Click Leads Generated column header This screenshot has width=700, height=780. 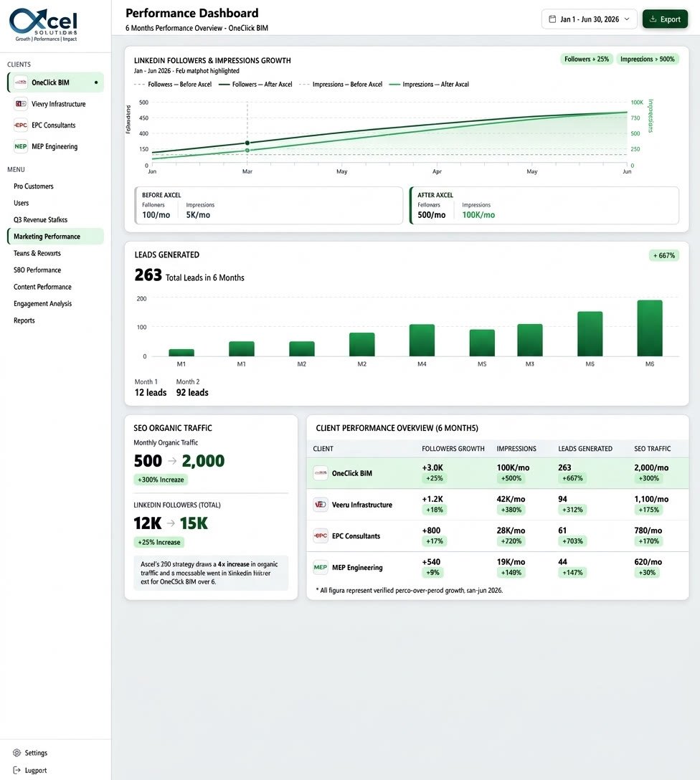[x=585, y=449]
